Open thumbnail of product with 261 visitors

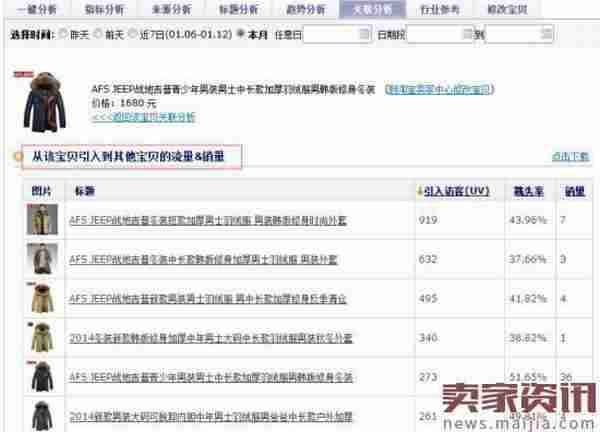(x=42, y=416)
